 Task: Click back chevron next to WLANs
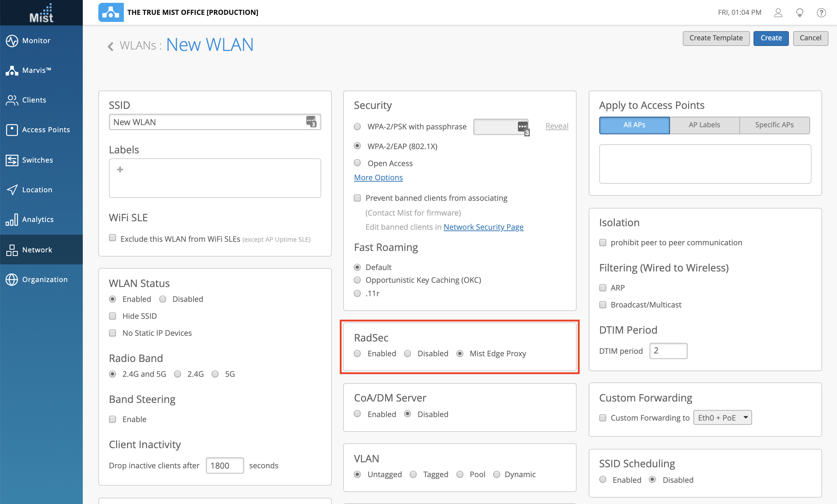pyautogui.click(x=111, y=46)
